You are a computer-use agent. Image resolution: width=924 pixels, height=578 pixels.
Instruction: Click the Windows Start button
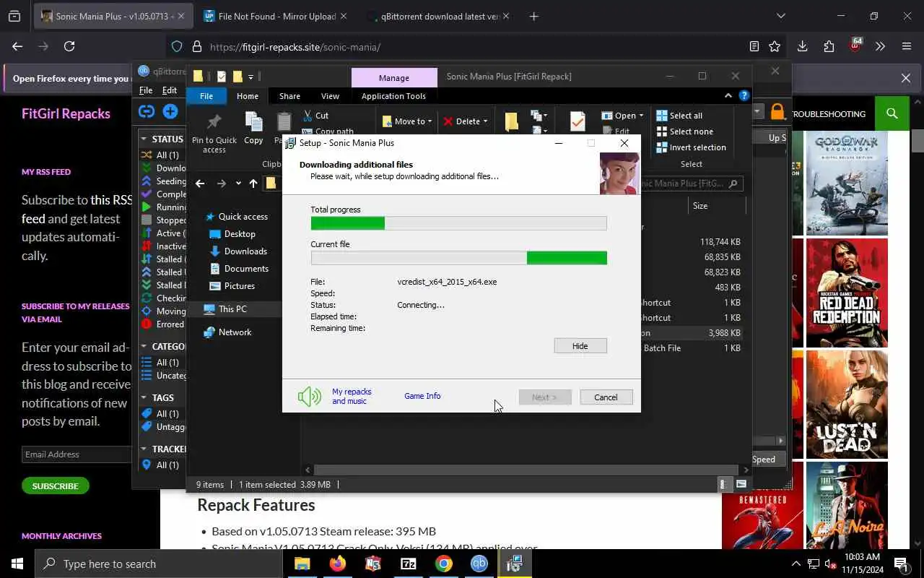[x=17, y=564]
